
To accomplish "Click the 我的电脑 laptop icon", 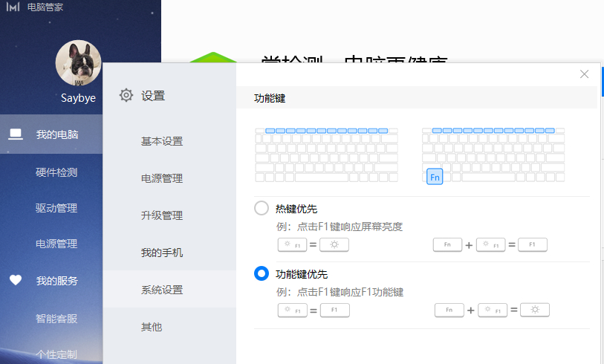I will point(16,134).
